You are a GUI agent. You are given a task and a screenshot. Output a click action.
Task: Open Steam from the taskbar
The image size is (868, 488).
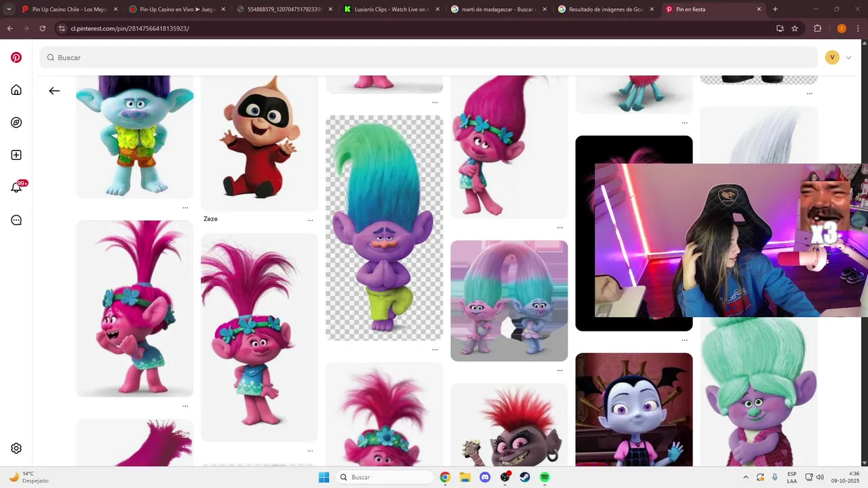point(525,477)
